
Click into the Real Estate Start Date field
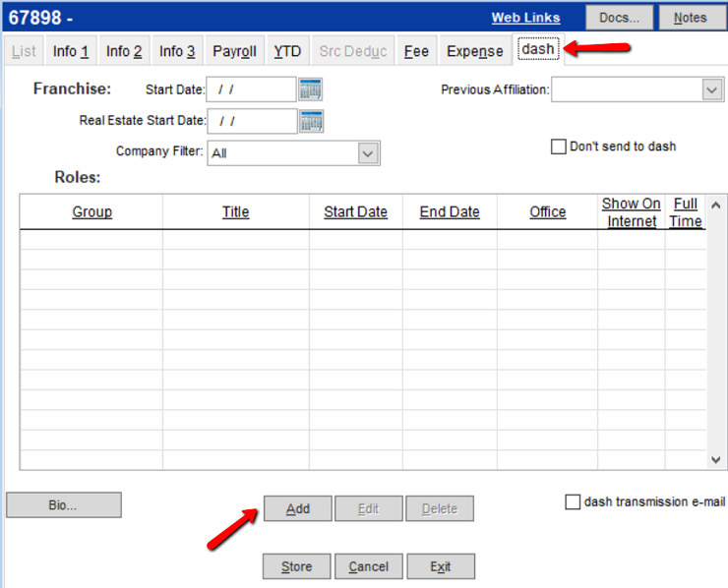[x=252, y=121]
